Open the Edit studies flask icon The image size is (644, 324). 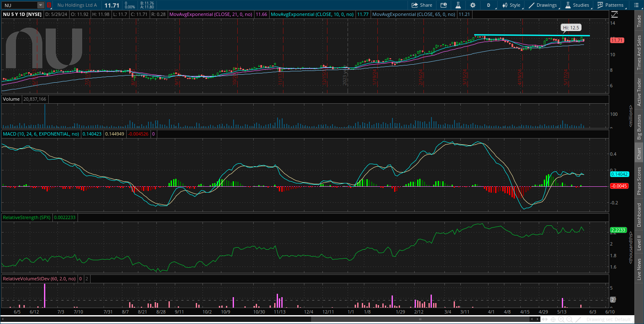click(458, 5)
